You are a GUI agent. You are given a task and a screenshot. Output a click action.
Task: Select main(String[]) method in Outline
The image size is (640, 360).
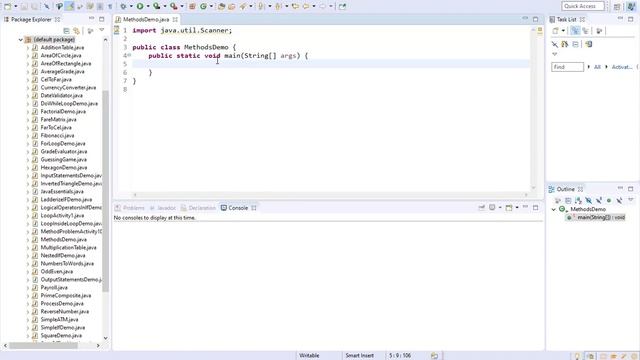596,218
